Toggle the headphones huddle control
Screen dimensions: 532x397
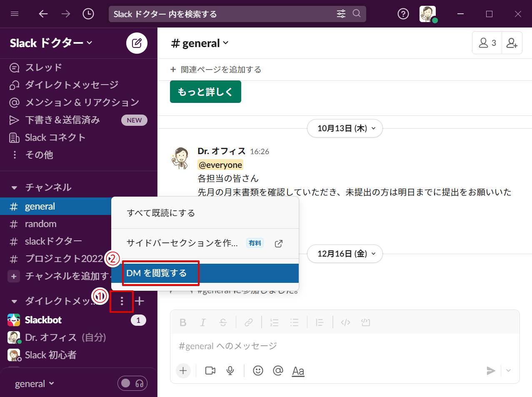point(140,383)
